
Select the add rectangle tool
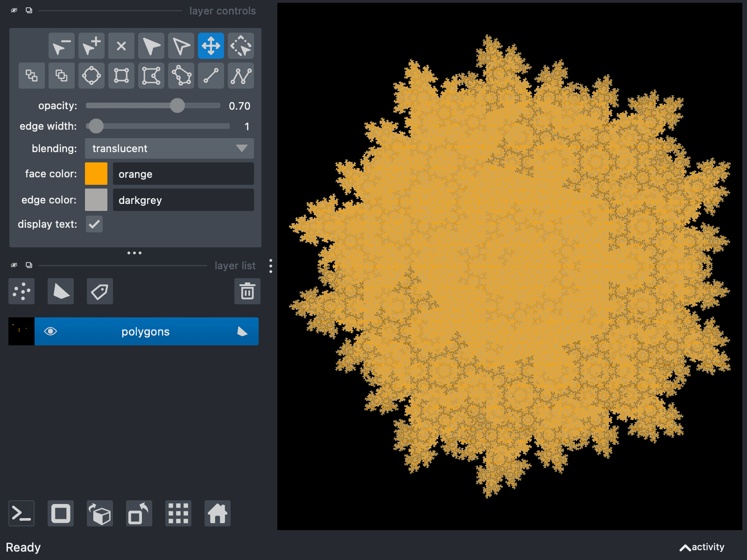pos(121,76)
